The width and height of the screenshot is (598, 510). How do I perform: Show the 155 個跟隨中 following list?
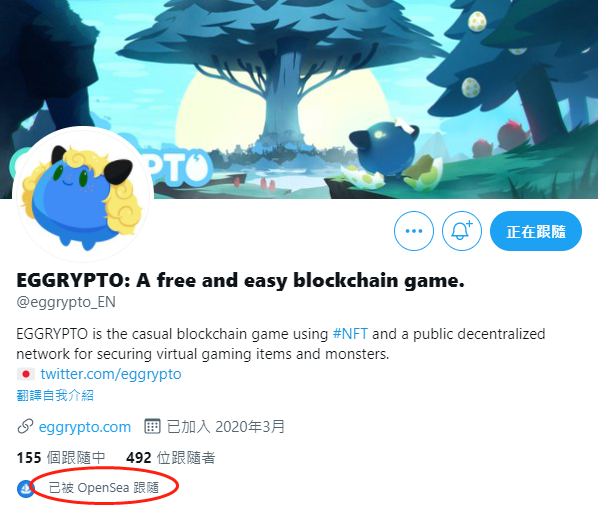(x=61, y=458)
